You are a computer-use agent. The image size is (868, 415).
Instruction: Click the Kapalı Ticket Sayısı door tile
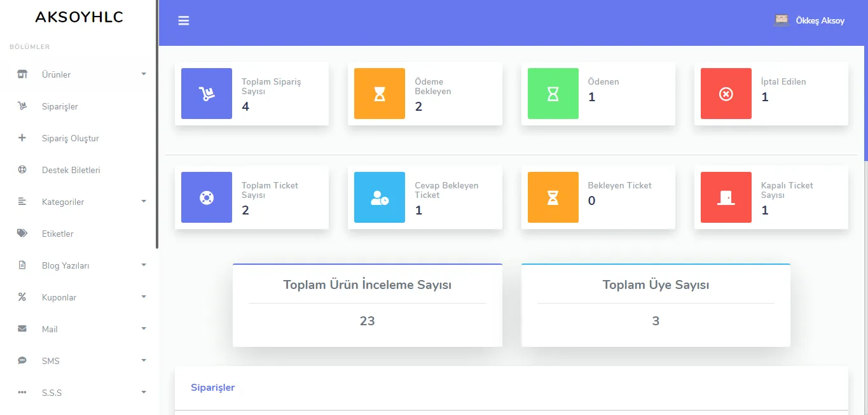(726, 197)
